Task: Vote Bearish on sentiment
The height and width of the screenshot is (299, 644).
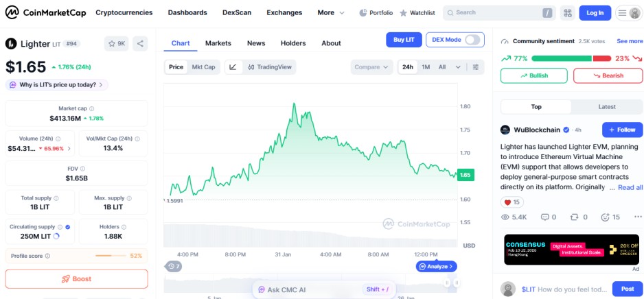Action: (x=608, y=75)
